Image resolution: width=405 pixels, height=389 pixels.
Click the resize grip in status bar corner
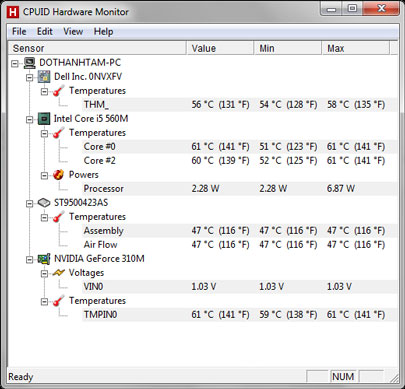(x=394, y=378)
